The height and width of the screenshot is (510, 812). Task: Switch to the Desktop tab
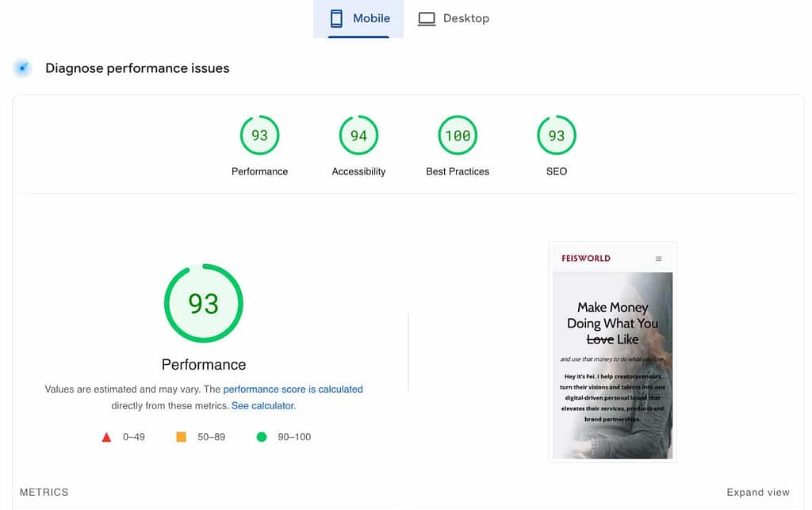454,18
